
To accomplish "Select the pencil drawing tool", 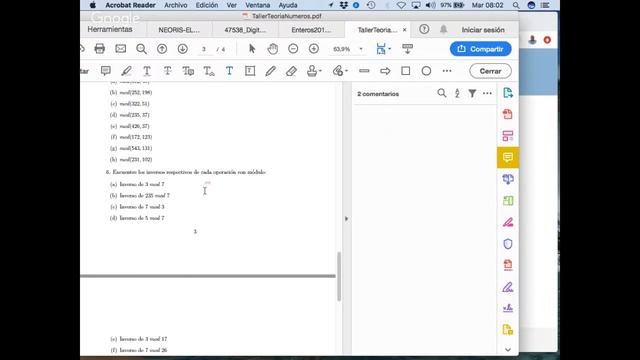I will pyautogui.click(x=270, y=71).
